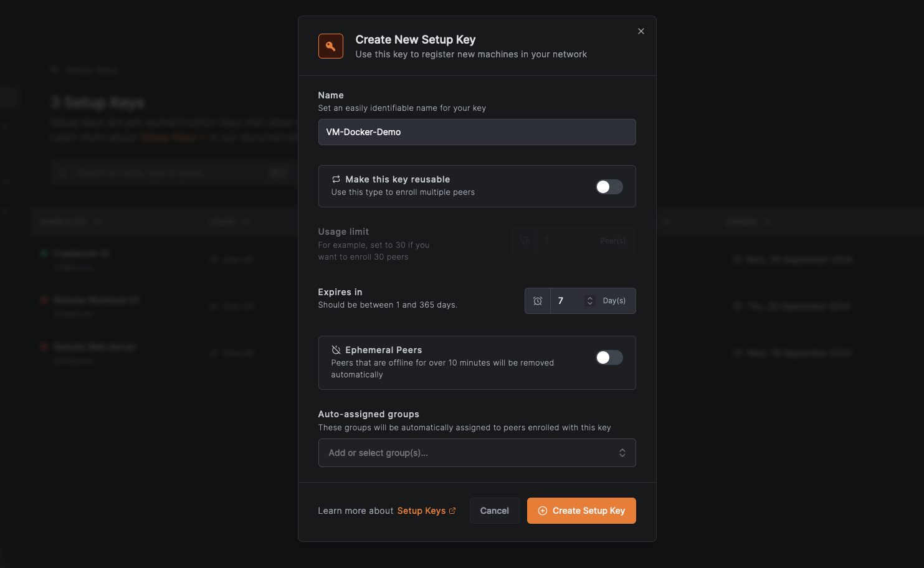Turn on the Ephemeral Peers switch
924x568 pixels.
coord(609,357)
